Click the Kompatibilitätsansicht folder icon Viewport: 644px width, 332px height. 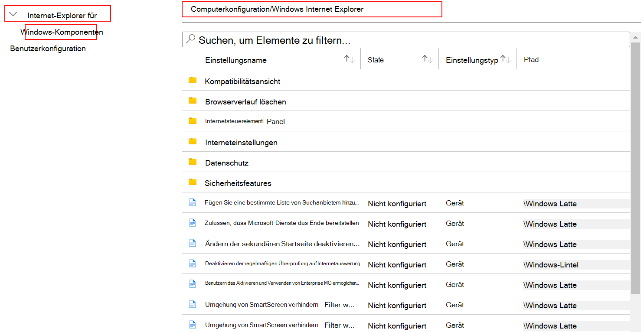[x=193, y=80]
